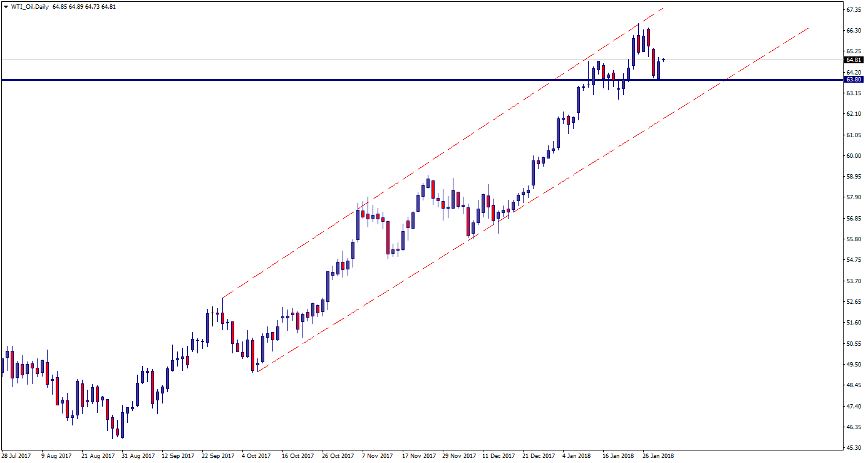Viewport: 868px width, 463px height.
Task: Click the dropdown arrow beside WTI_Oil,Daily
Action: 5,6
